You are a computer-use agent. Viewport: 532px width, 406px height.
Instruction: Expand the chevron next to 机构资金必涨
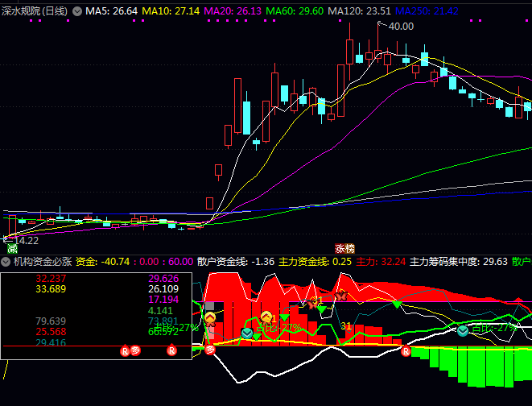pyautogui.click(x=6, y=262)
